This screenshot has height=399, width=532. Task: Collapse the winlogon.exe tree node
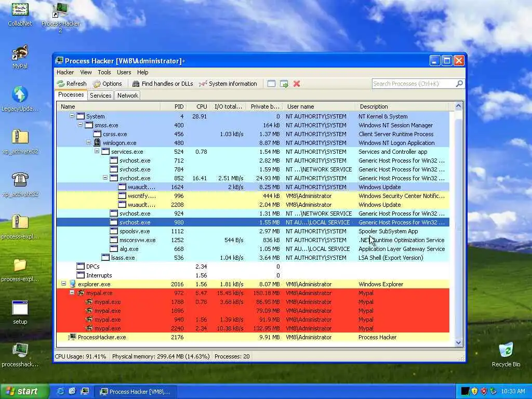tap(88, 142)
